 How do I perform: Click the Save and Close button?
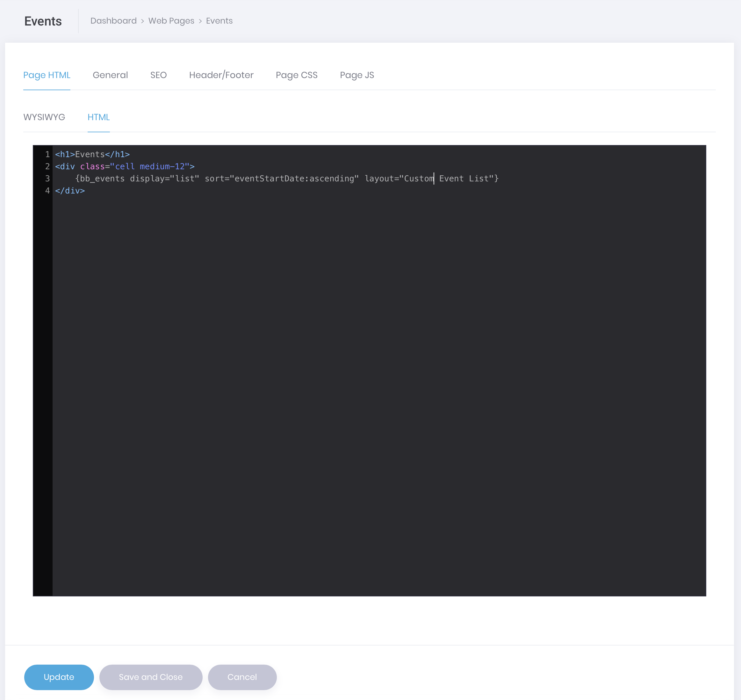point(151,677)
